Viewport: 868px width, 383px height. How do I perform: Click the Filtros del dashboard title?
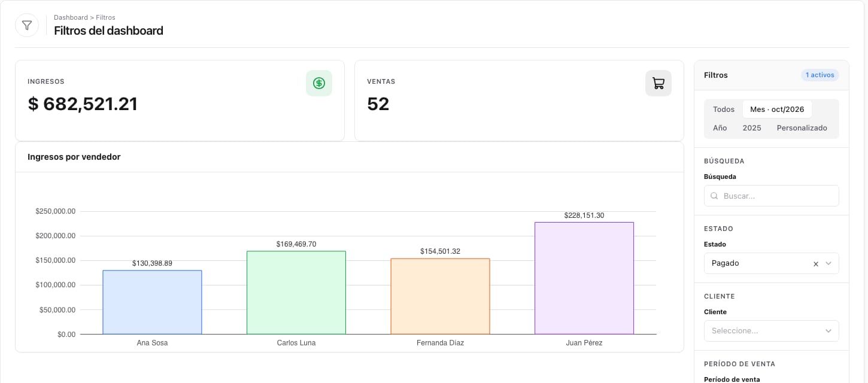108,31
